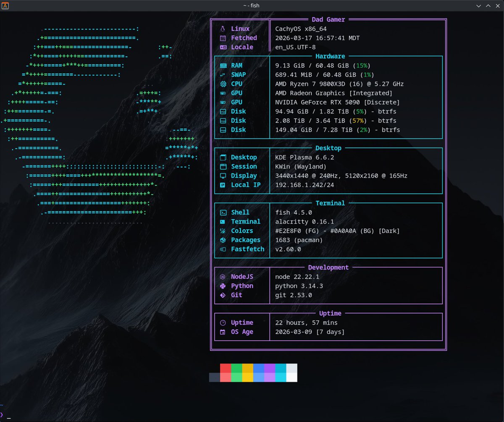The height and width of the screenshot is (422, 504).
Task: Click the icon beside the alacritty Terminal label
Action: 223,222
